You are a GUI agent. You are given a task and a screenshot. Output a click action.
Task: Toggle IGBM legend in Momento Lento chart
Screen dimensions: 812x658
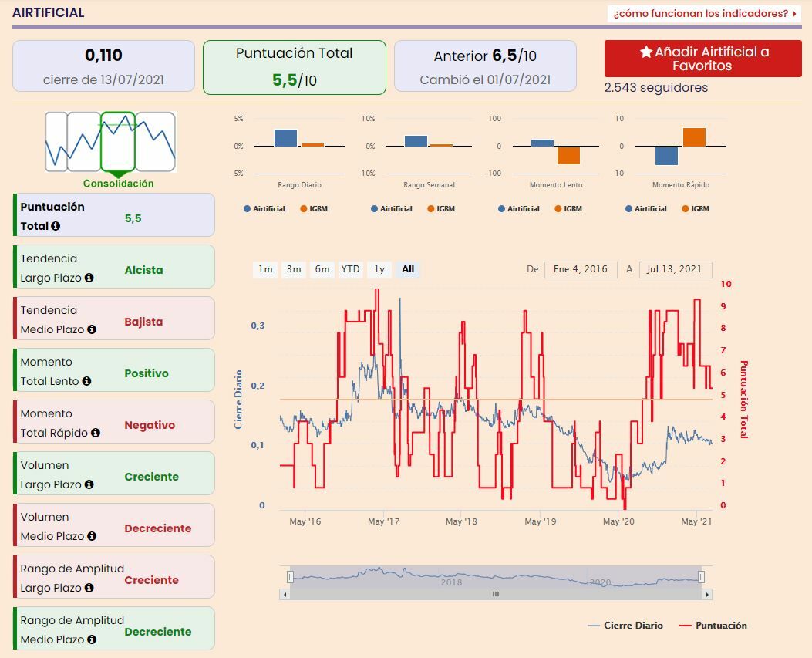tap(568, 209)
